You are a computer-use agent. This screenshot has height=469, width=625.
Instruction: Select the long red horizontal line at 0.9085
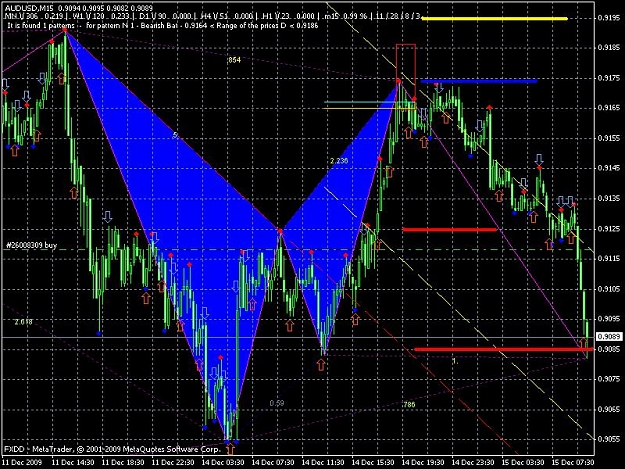click(x=504, y=349)
